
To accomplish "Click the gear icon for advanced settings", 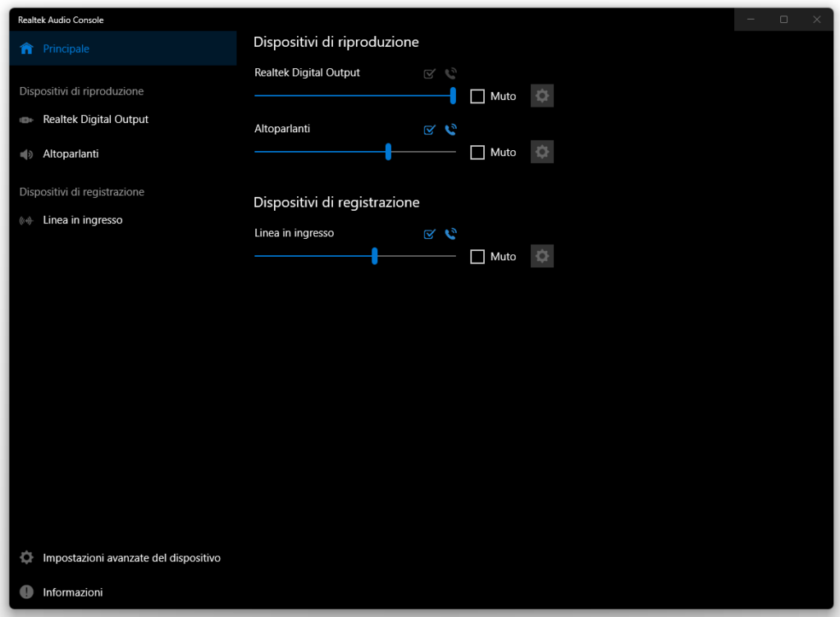I will (x=26, y=558).
